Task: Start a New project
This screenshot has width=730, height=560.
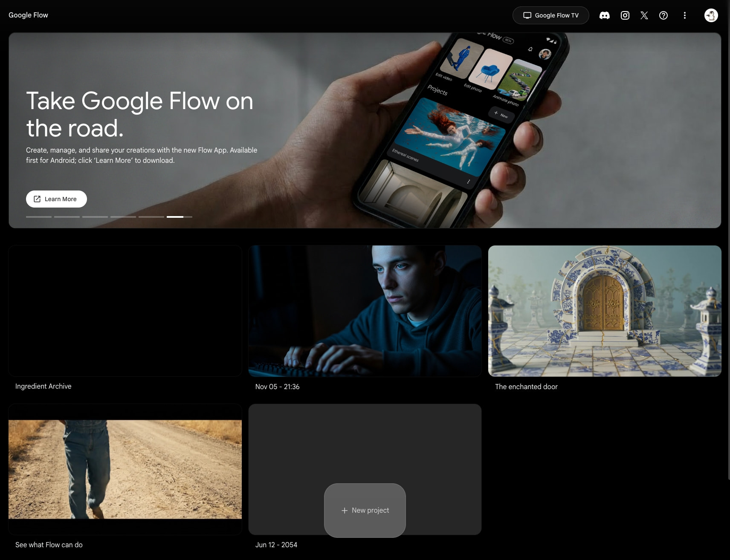Action: click(x=365, y=510)
